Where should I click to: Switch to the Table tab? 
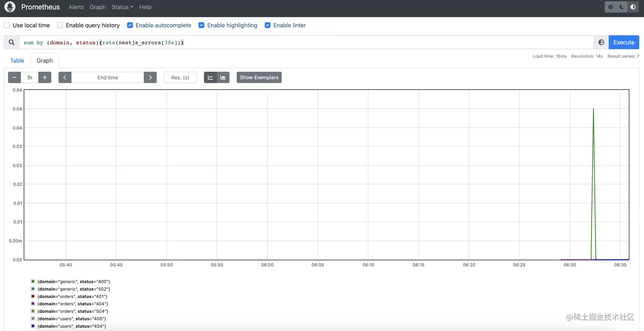(x=17, y=61)
